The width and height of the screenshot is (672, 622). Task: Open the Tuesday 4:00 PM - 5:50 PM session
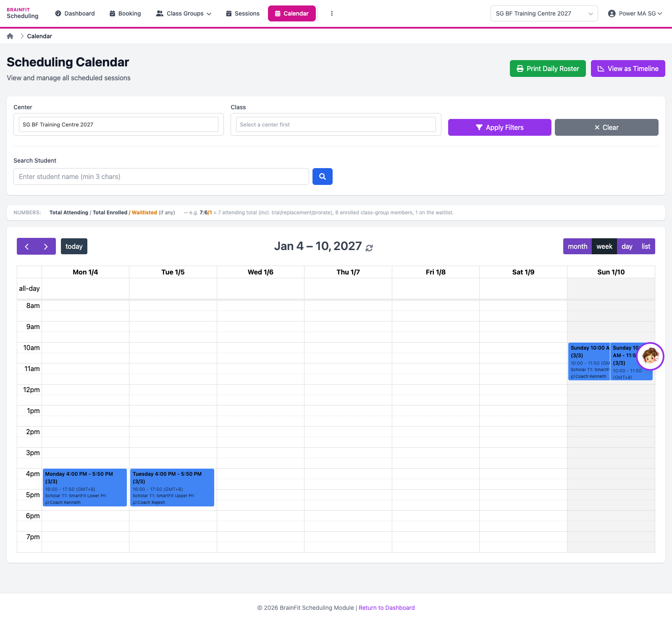pyautogui.click(x=172, y=488)
